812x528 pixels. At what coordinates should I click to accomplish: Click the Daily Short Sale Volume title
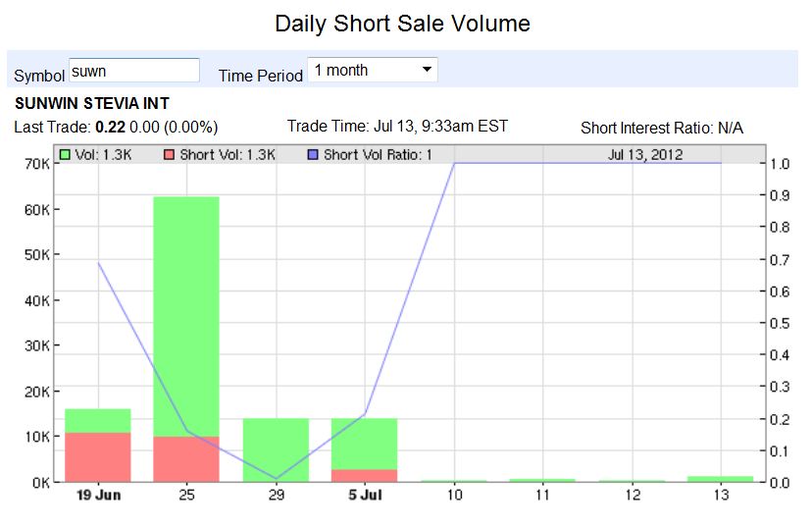tap(402, 24)
